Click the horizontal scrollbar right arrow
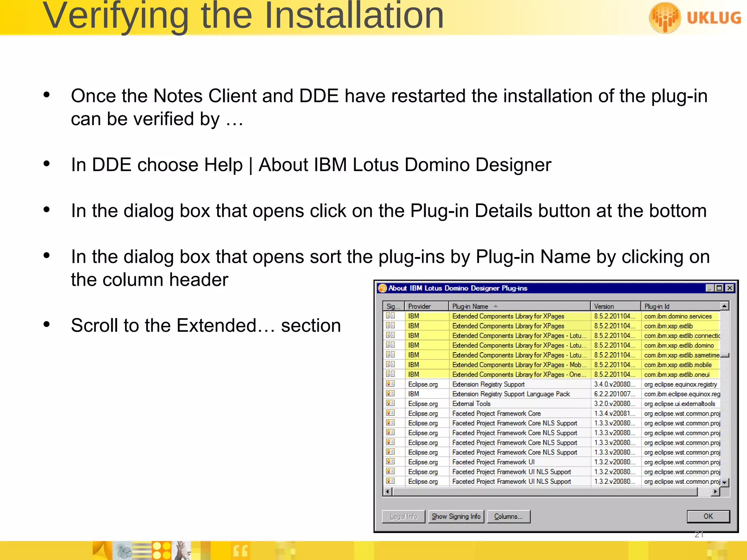Viewport: 747px width, 560px height. (x=716, y=491)
